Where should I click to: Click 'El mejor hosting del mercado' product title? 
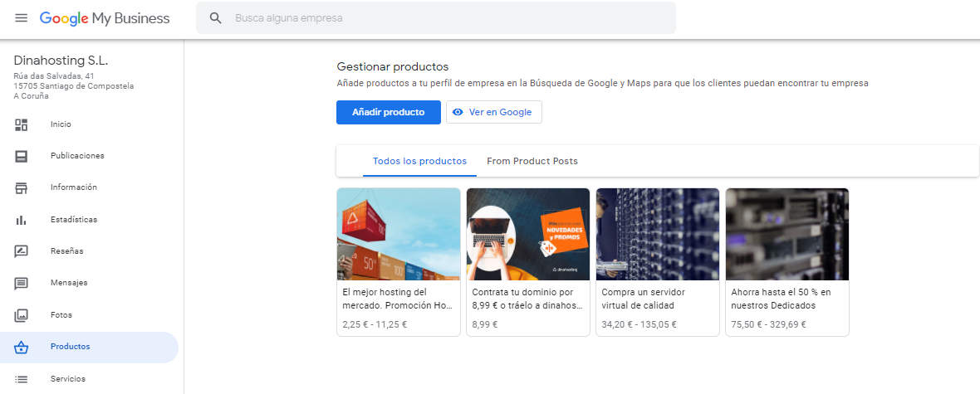coord(397,299)
